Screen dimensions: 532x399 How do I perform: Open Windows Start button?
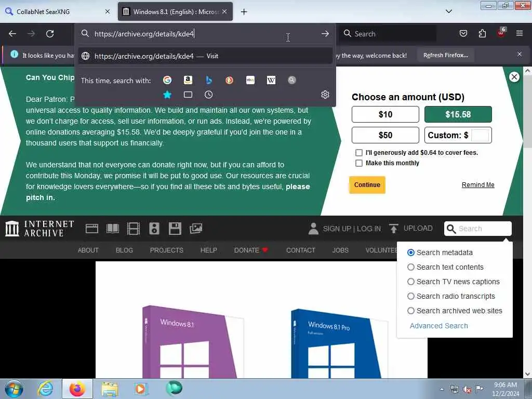pos(14,389)
